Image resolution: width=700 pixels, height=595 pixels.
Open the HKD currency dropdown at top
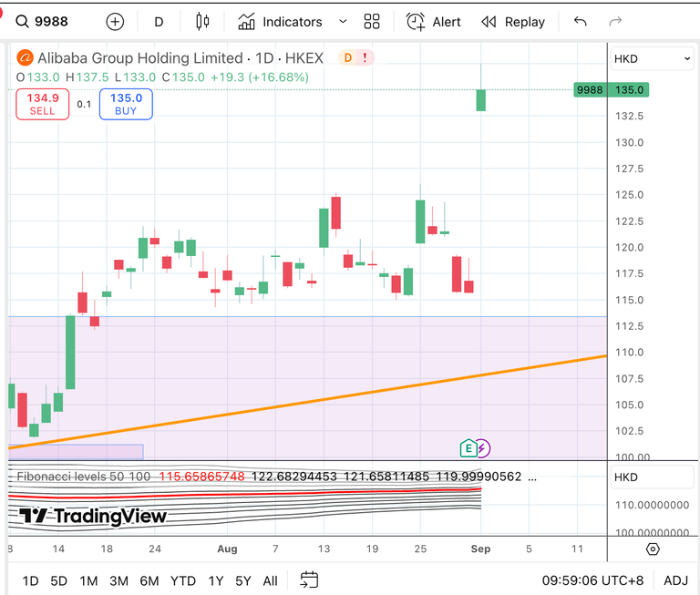(x=652, y=59)
